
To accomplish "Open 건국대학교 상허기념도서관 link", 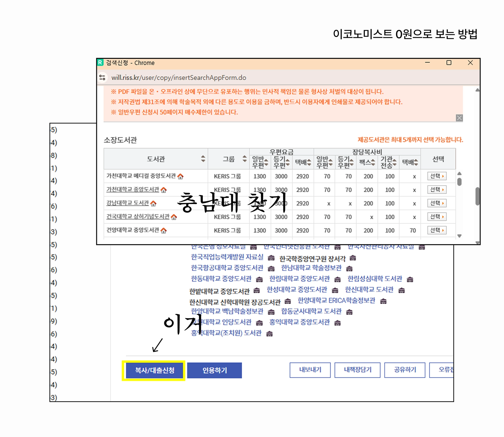I will tap(138, 216).
